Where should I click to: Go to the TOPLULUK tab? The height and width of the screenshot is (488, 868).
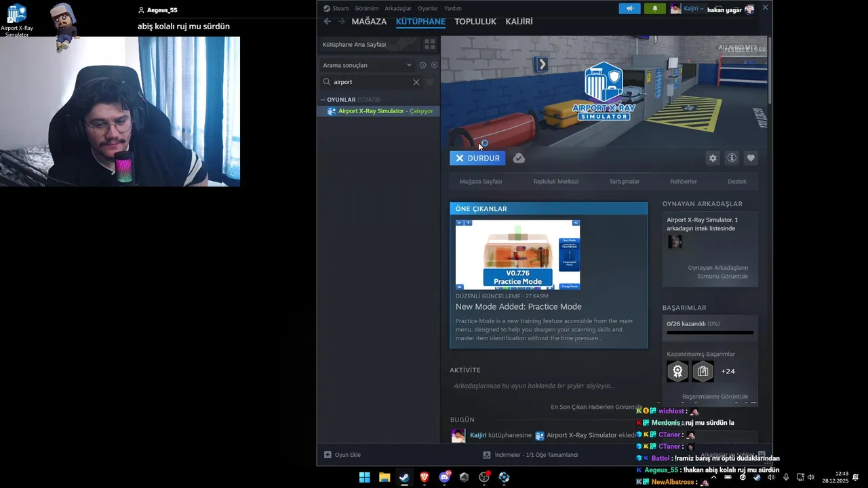point(475,22)
